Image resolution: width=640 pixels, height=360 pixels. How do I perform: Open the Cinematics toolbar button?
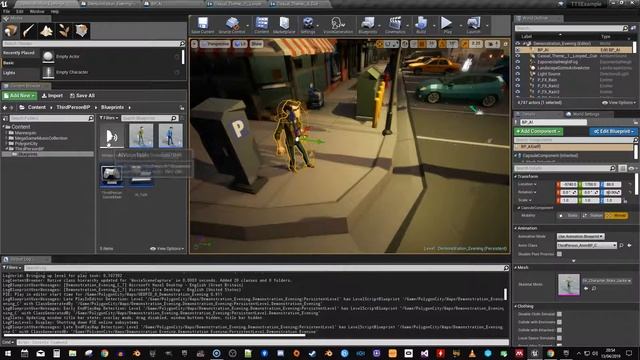pos(395,25)
